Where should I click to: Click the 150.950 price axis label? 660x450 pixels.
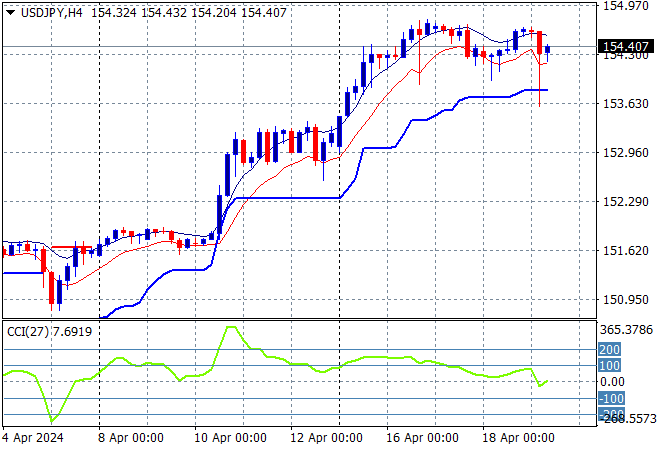(626, 300)
